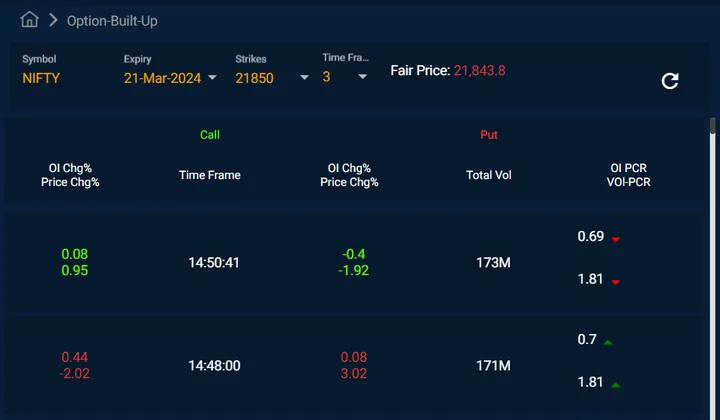Click green up arrow beside 14:48:00 row's 1.81

[616, 385]
